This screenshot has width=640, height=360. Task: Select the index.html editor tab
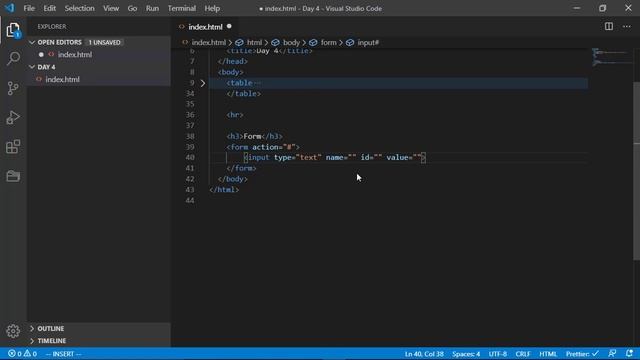[205, 27]
